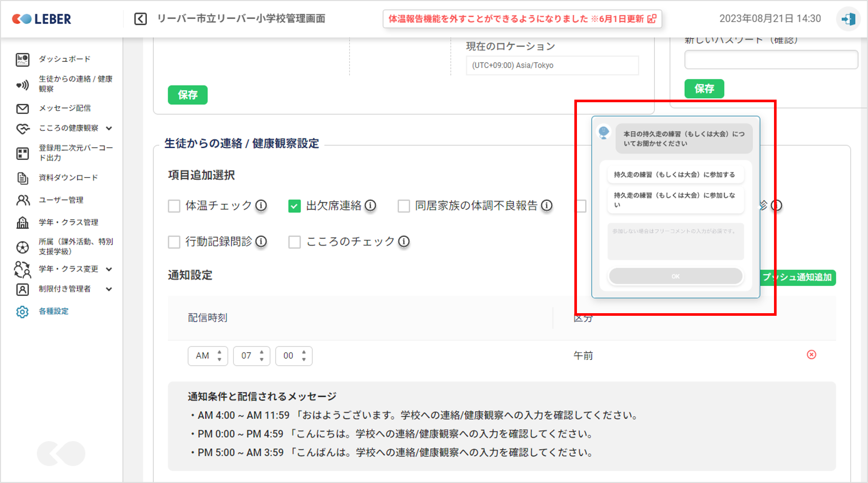Image resolution: width=868 pixels, height=483 pixels.
Task: Uncheck the 出欠席連絡 checkbox
Action: coord(295,206)
